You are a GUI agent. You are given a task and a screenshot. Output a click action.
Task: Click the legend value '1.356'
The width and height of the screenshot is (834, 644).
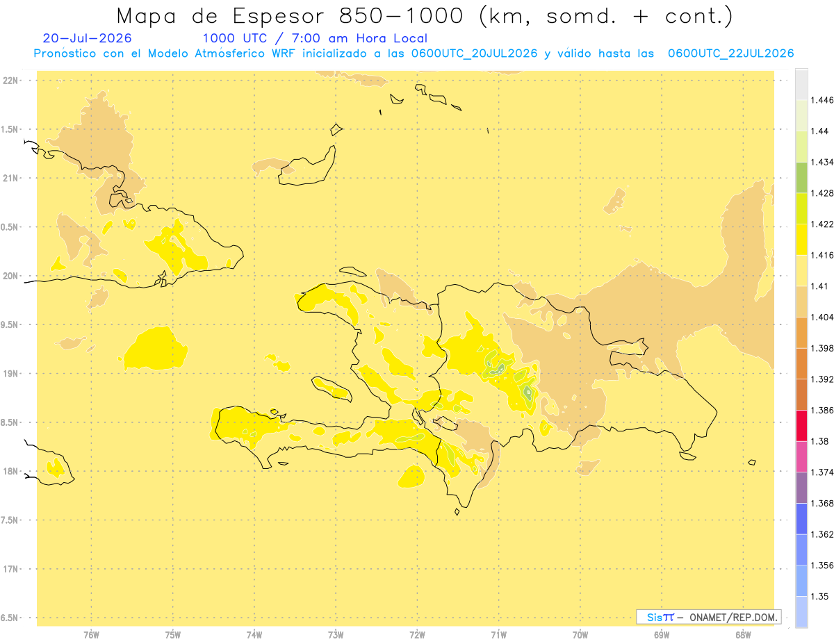coord(821,565)
